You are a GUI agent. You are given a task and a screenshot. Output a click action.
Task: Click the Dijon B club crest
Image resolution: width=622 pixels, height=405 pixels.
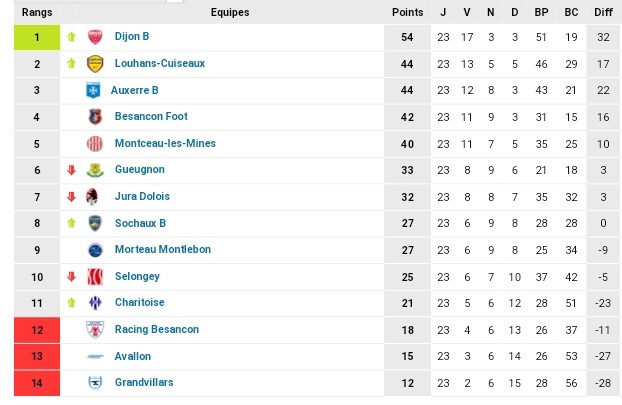pyautogui.click(x=95, y=37)
